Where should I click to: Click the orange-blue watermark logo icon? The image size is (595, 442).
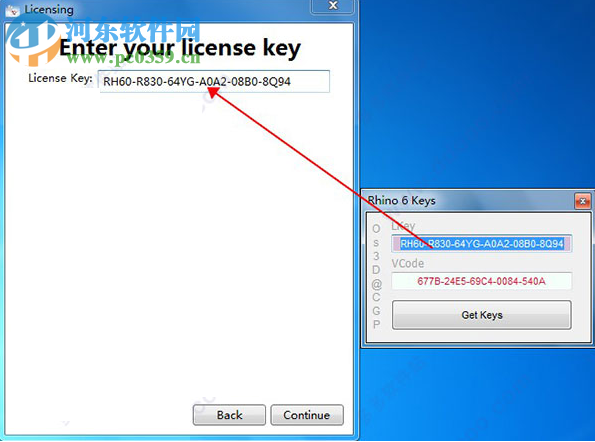point(33,41)
